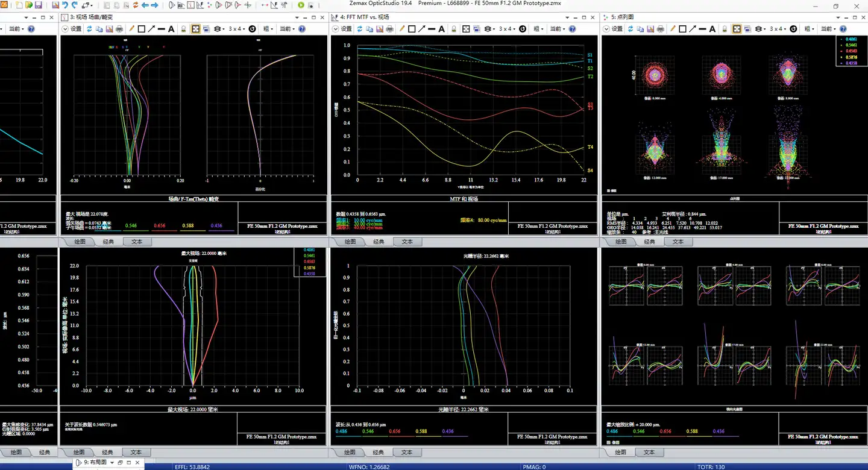Open the window list arrow in window 3 title bar
The width and height of the screenshot is (868, 470).
point(297,17)
